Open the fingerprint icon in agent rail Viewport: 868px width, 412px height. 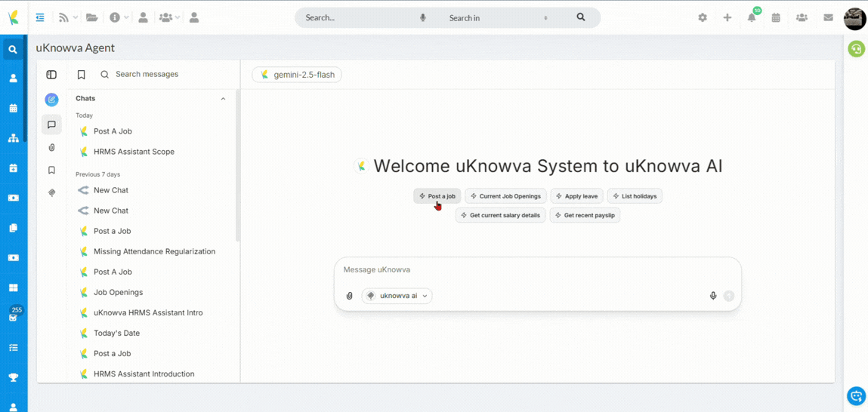51,192
